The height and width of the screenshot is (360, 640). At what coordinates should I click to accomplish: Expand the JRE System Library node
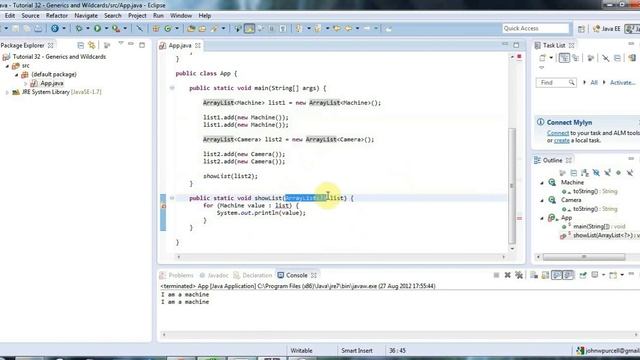pos(7,92)
